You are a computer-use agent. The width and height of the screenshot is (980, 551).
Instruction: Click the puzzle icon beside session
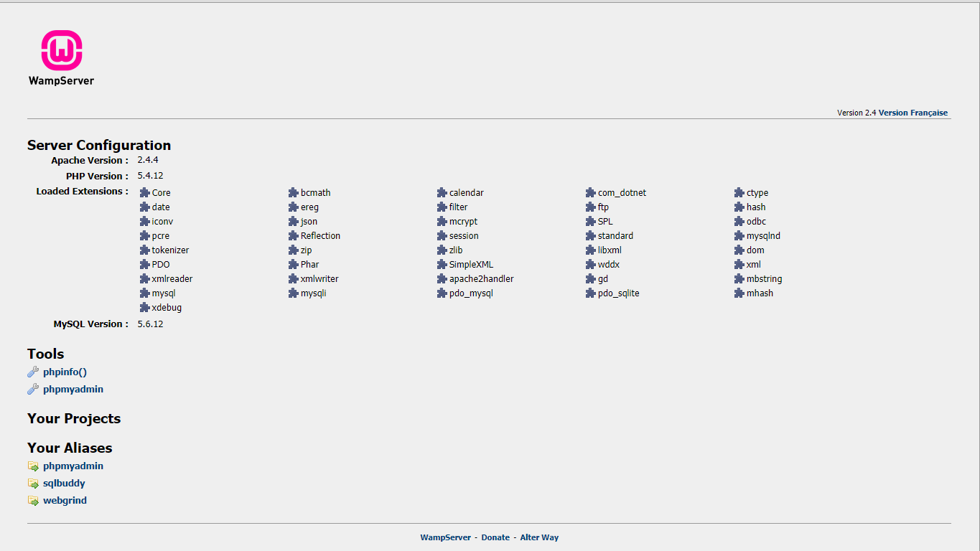(442, 236)
